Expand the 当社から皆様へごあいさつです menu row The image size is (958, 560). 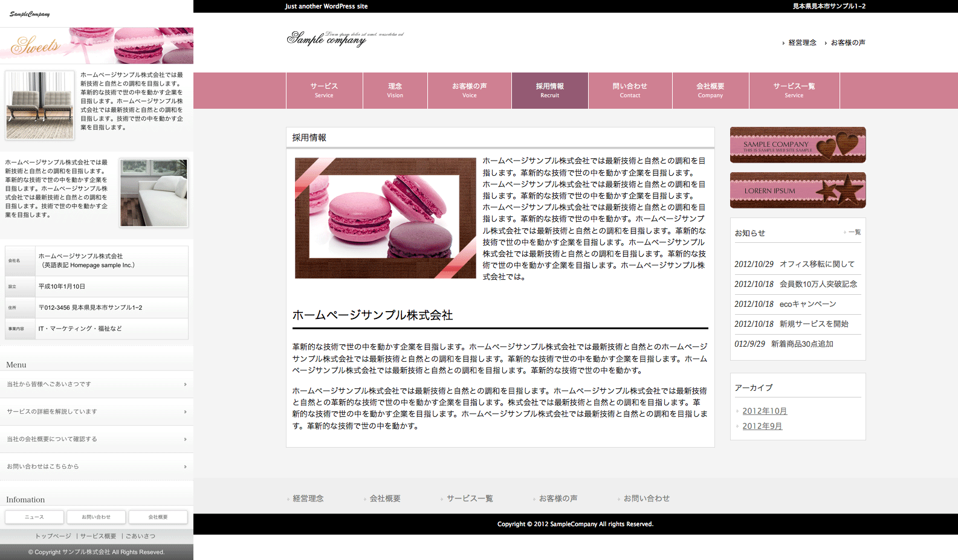(97, 384)
